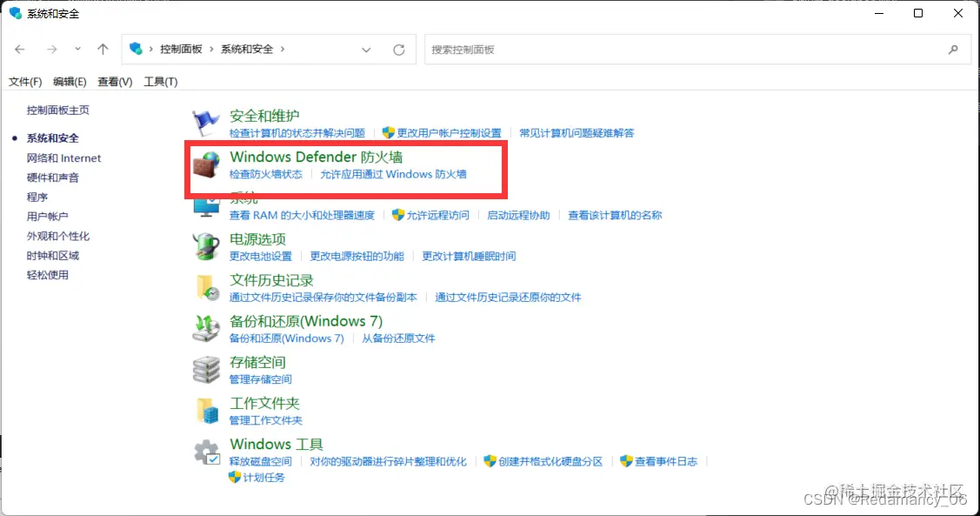Click 系统和安全 in the breadcrumb path
980x516 pixels.
tap(247, 49)
